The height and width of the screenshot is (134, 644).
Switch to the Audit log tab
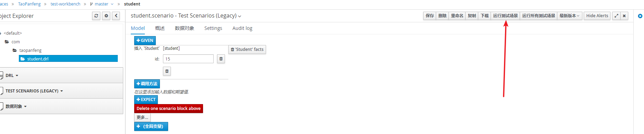[242, 28]
